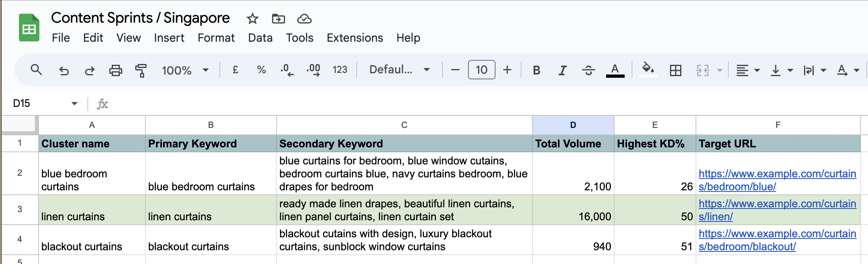Open the borders tool

click(675, 70)
